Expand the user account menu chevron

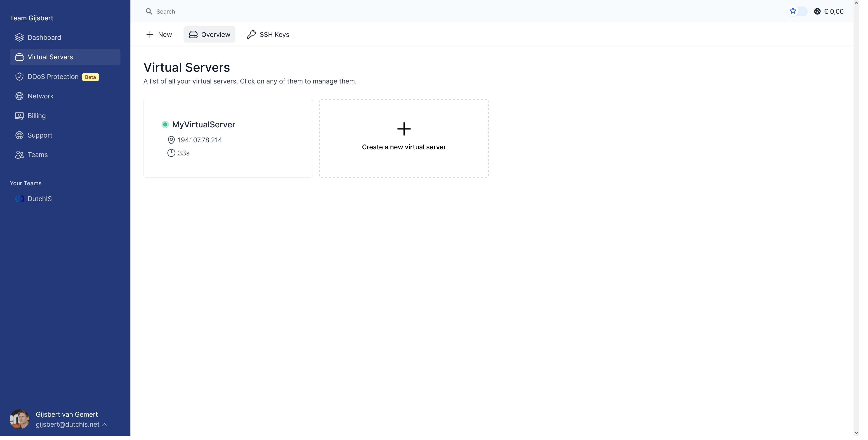104,424
